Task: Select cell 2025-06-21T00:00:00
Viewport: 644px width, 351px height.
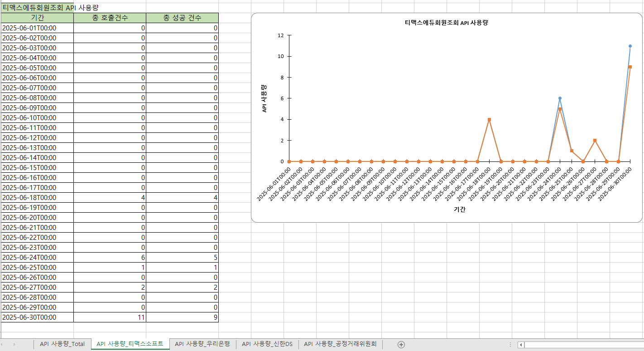Action: (37, 227)
